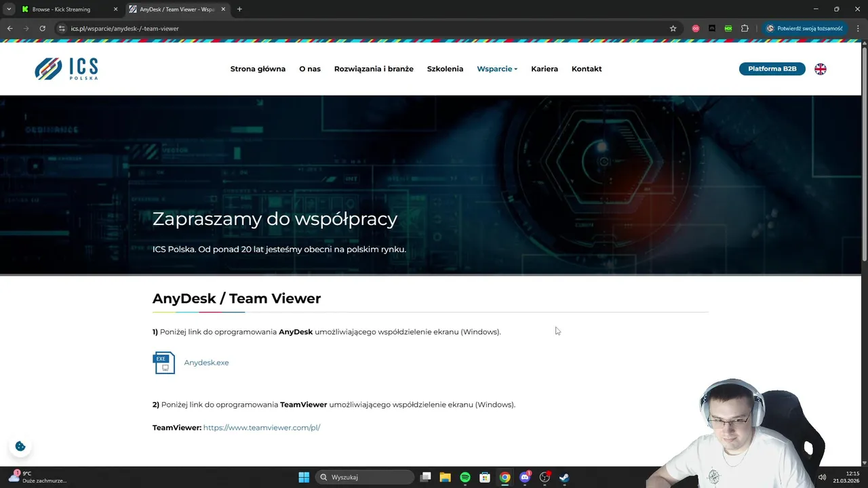Open File Explorer from the taskbar
Screen dimensions: 868x488
(446, 477)
